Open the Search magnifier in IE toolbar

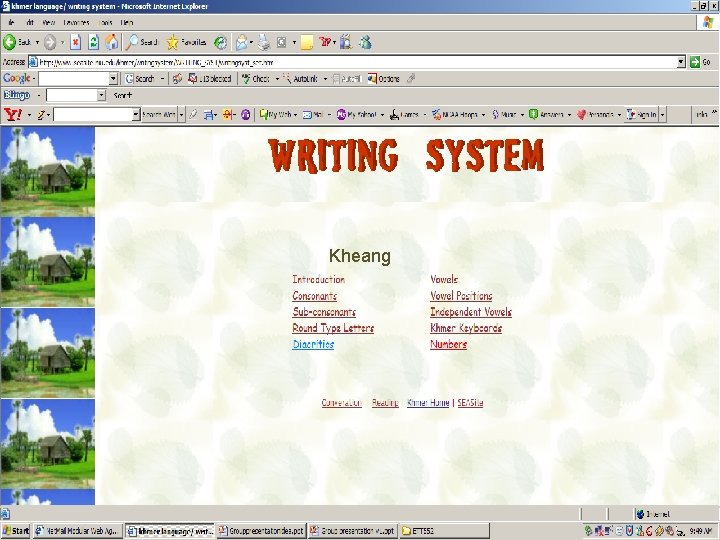tap(132, 43)
